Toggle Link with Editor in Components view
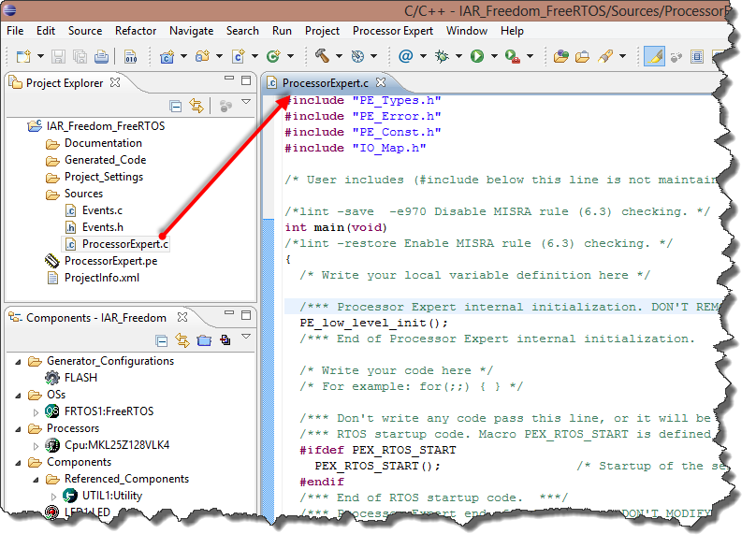 click(182, 340)
